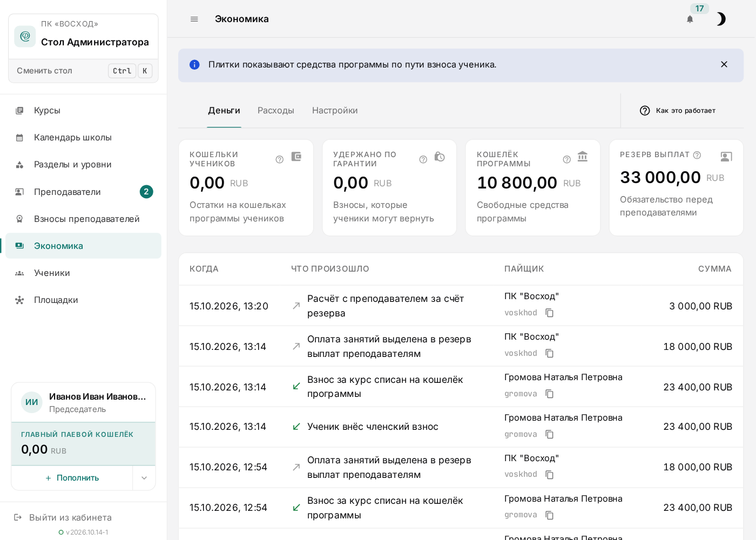This screenshot has height=540, width=756.
Task: Click version label v2026.10.14-1
Action: pos(87,532)
